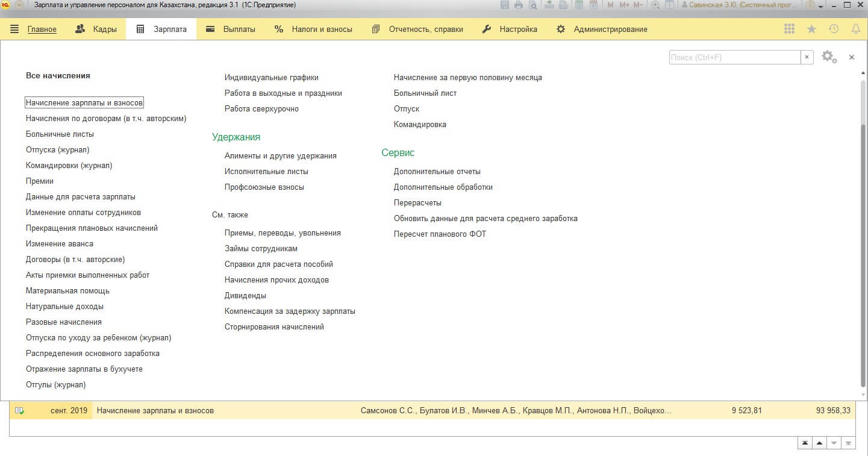Screen dimensions: 868x456
Task: Open the Выплаты section
Action: pos(231,29)
